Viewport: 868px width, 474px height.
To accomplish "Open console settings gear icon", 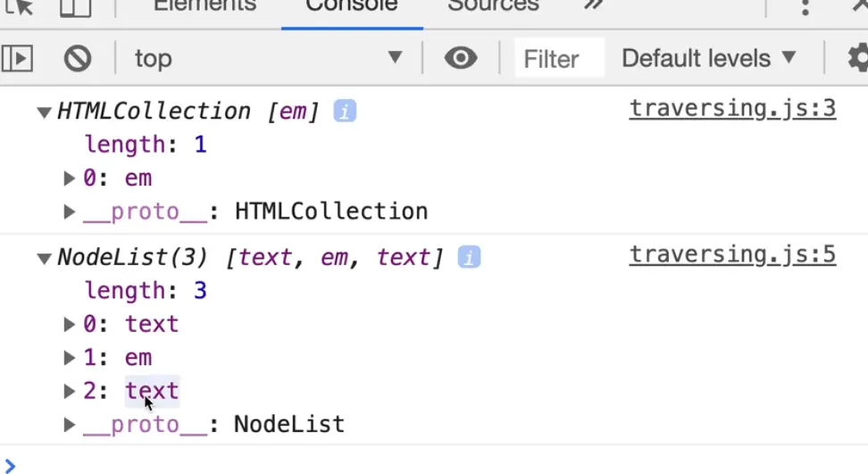I will pyautogui.click(x=858, y=59).
